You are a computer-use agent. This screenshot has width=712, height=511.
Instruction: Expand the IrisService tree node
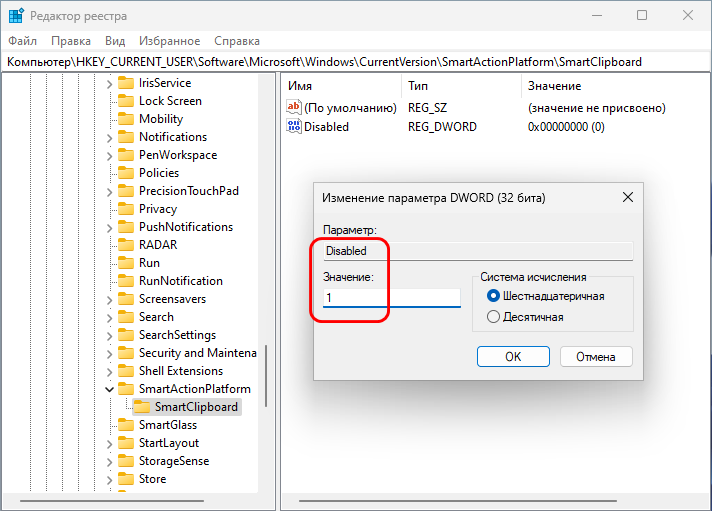click(x=109, y=84)
